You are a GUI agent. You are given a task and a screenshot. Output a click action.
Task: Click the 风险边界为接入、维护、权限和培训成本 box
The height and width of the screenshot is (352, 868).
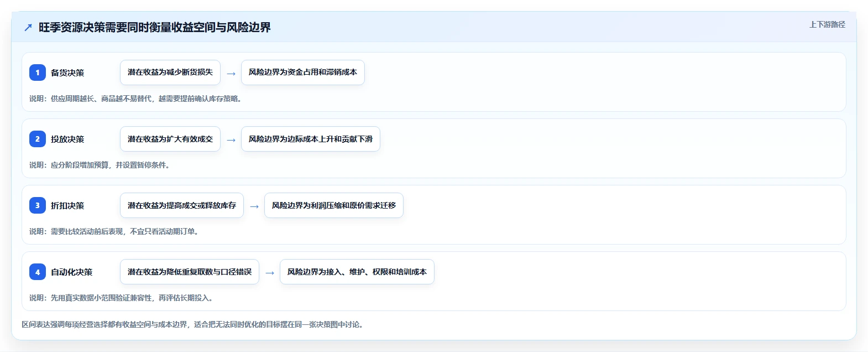[357, 272]
